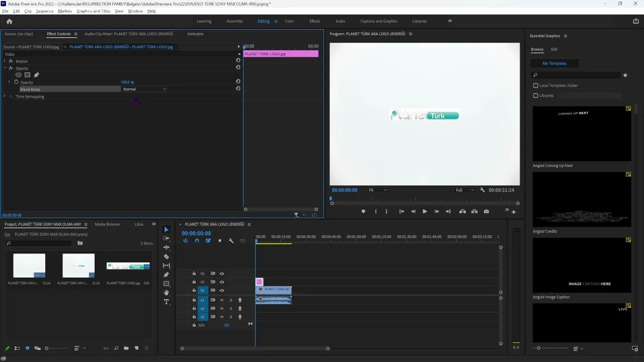
Task: Open the Program monitor button editor plus
Action: (514, 212)
